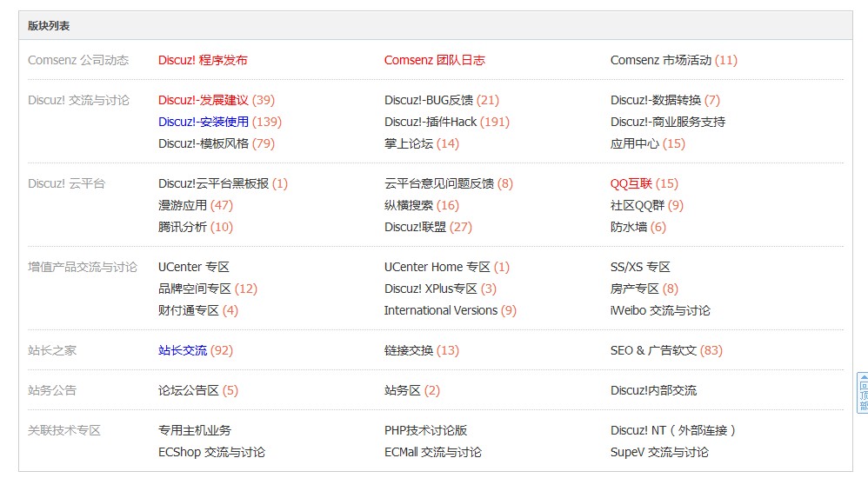Open UCenter Home 专区 board
Viewport: 868px width, 478px height.
pyautogui.click(x=437, y=267)
